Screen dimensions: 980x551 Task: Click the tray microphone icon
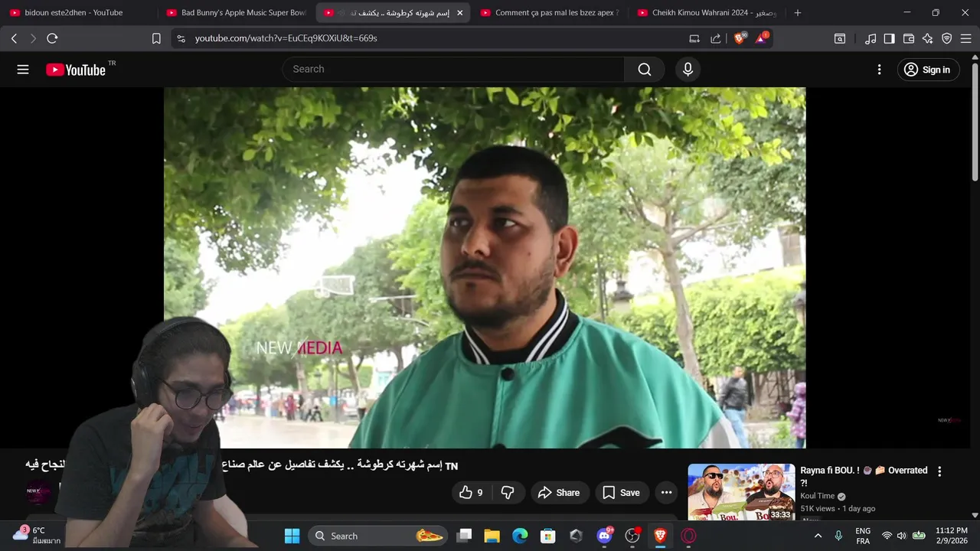point(838,536)
